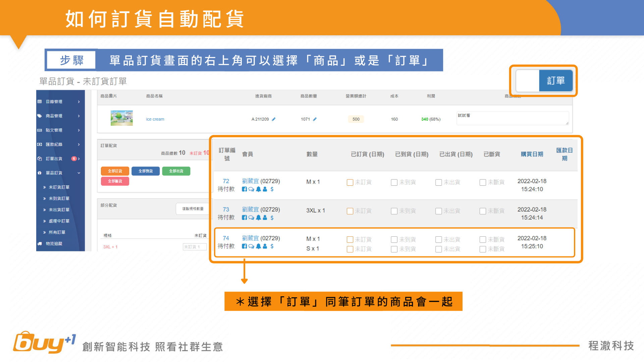644x362 pixels.
Task: Click the orange 全部訂貨 button
Action: tap(115, 171)
